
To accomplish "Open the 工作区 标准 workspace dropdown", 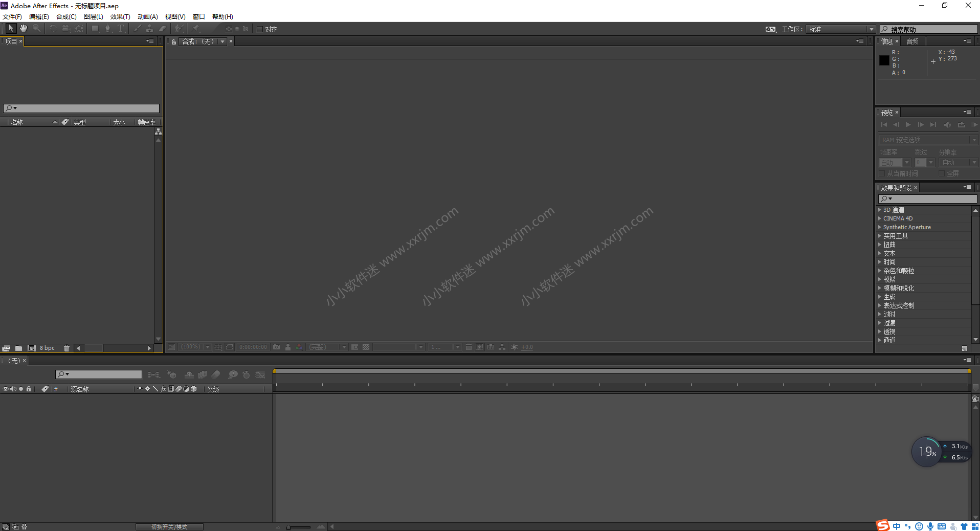I will (x=841, y=29).
